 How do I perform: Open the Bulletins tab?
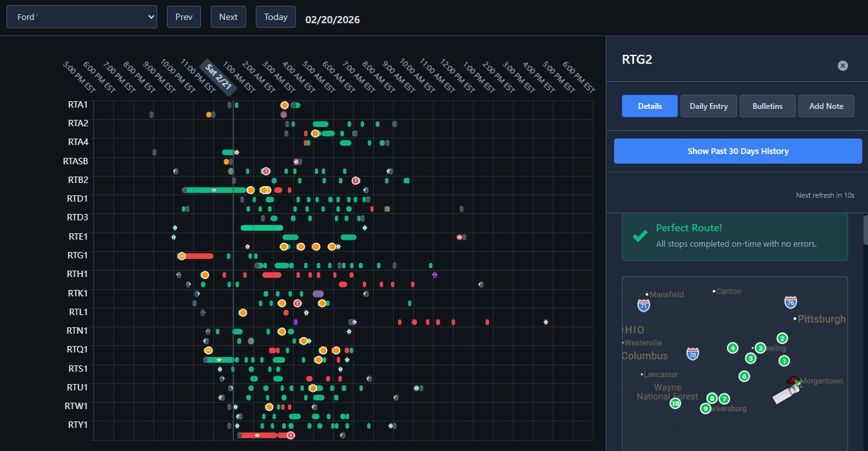click(x=767, y=106)
